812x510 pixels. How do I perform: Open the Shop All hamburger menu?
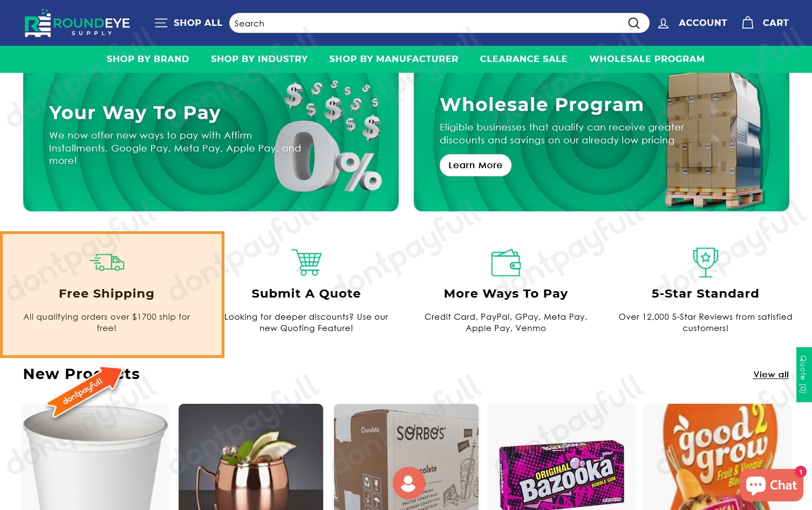(x=161, y=23)
